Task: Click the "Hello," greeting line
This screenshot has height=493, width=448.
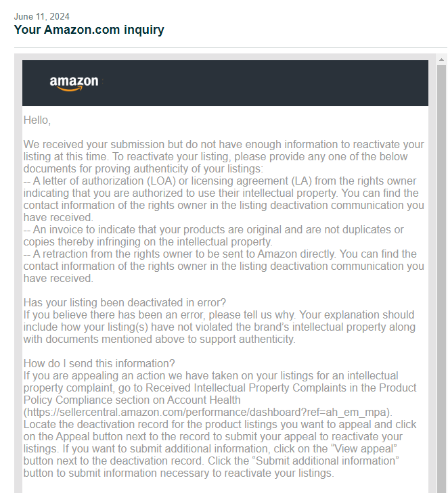Action: pos(37,120)
